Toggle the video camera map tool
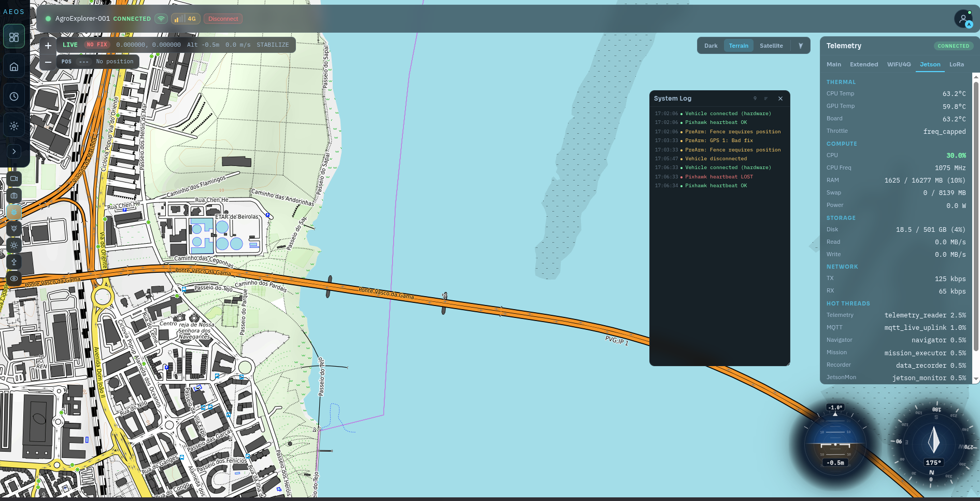Screen dimensions: 980x501 (x=14, y=178)
